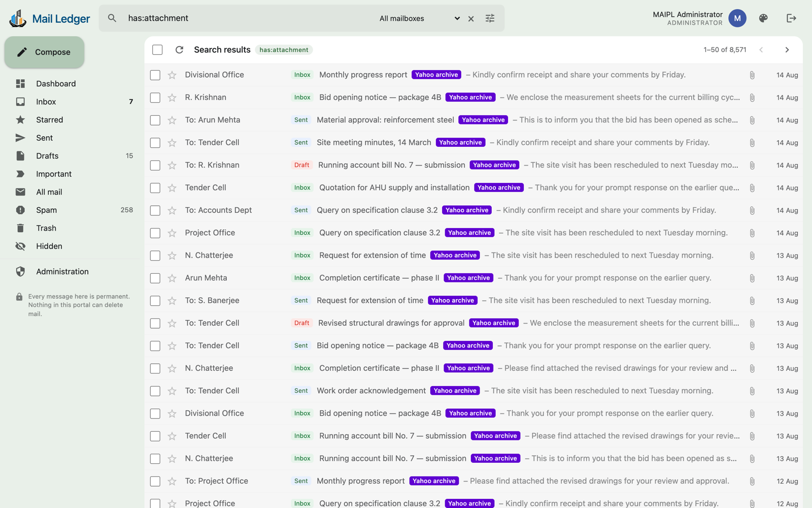
Task: Go to previous page of results
Action: tap(761, 50)
